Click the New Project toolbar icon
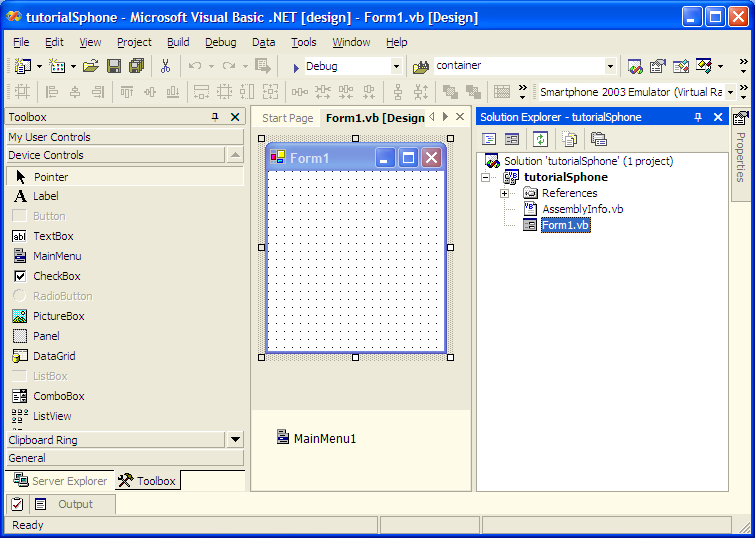755x538 pixels. [x=22, y=66]
